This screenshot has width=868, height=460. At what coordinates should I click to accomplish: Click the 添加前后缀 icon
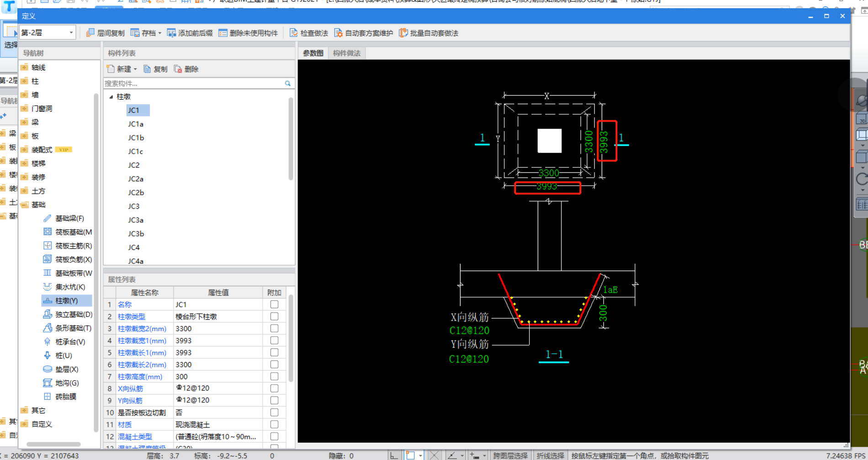[x=171, y=33]
